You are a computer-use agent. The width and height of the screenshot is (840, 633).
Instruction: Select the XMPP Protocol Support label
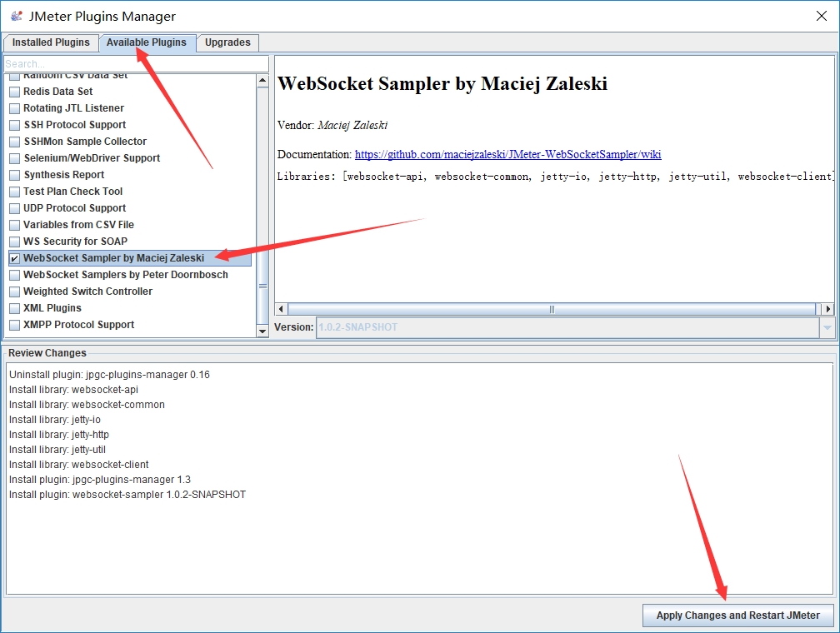[78, 325]
